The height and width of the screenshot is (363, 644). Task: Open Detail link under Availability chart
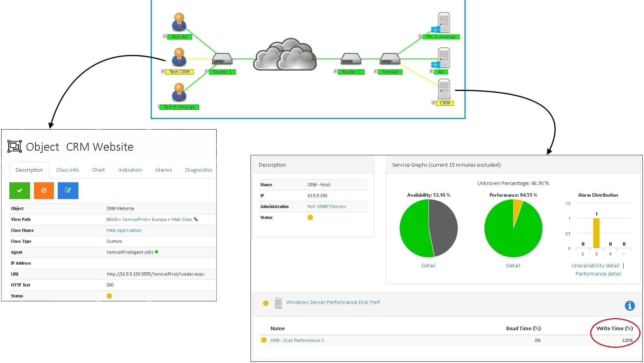pos(429,265)
